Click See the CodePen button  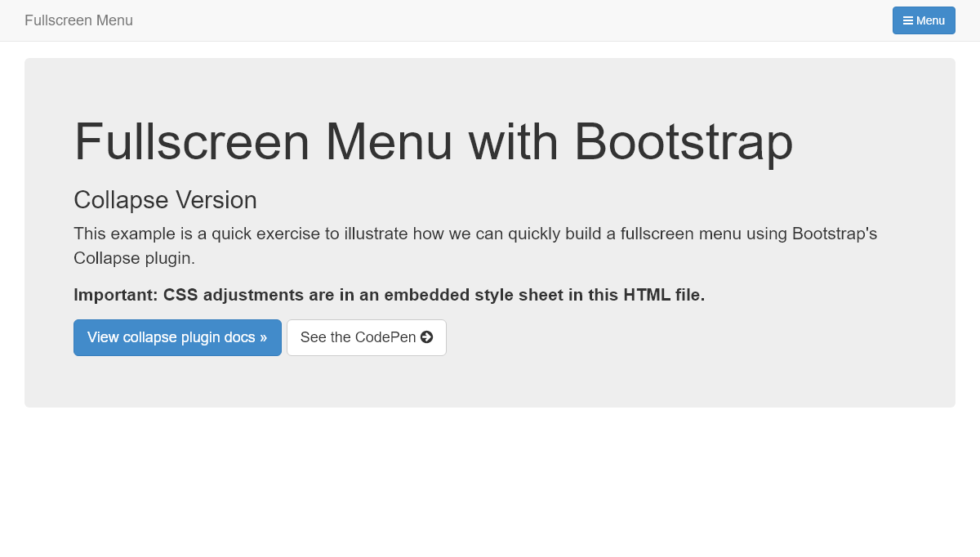[367, 337]
